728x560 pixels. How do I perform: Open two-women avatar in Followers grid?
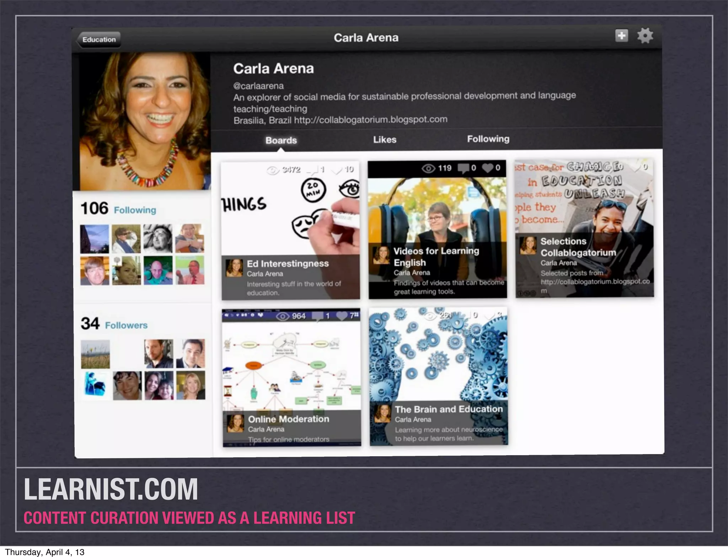point(159,386)
